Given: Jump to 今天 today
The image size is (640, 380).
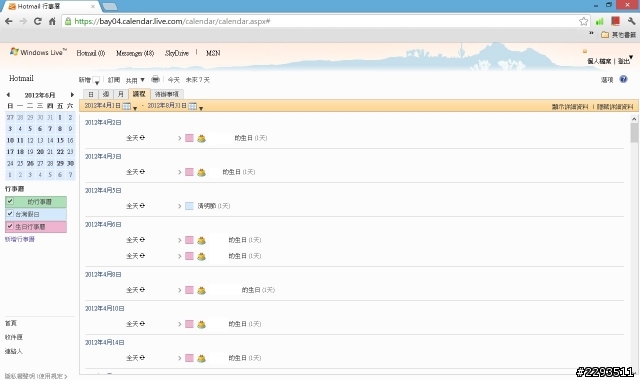Looking at the screenshot, I should [173, 80].
